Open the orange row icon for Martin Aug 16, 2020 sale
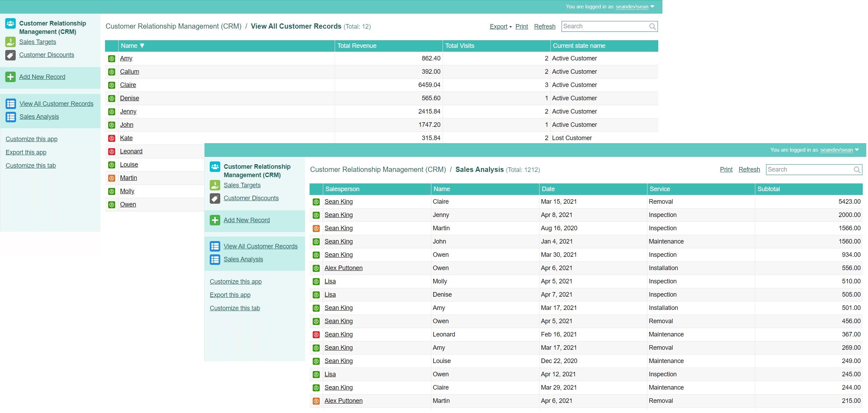 [x=316, y=229]
